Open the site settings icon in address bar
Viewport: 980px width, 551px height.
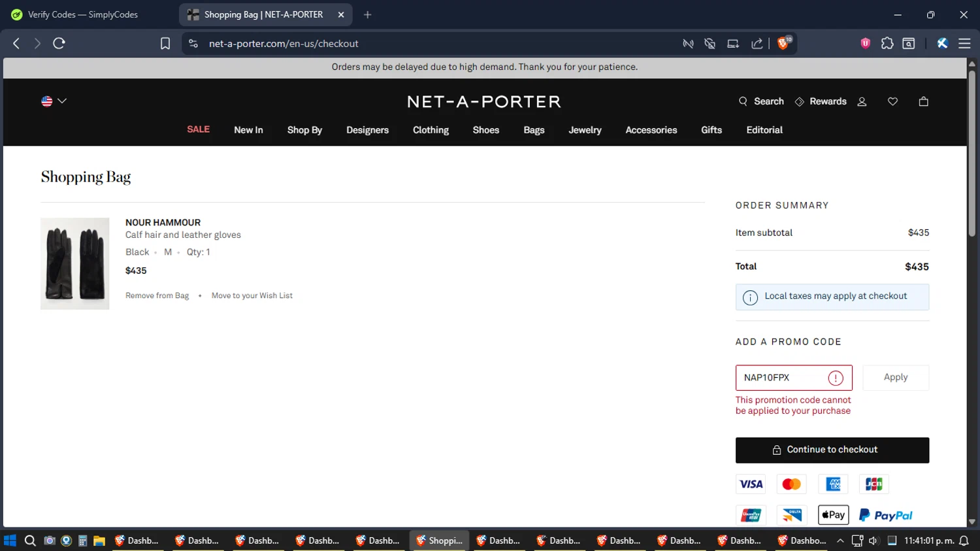tap(193, 43)
